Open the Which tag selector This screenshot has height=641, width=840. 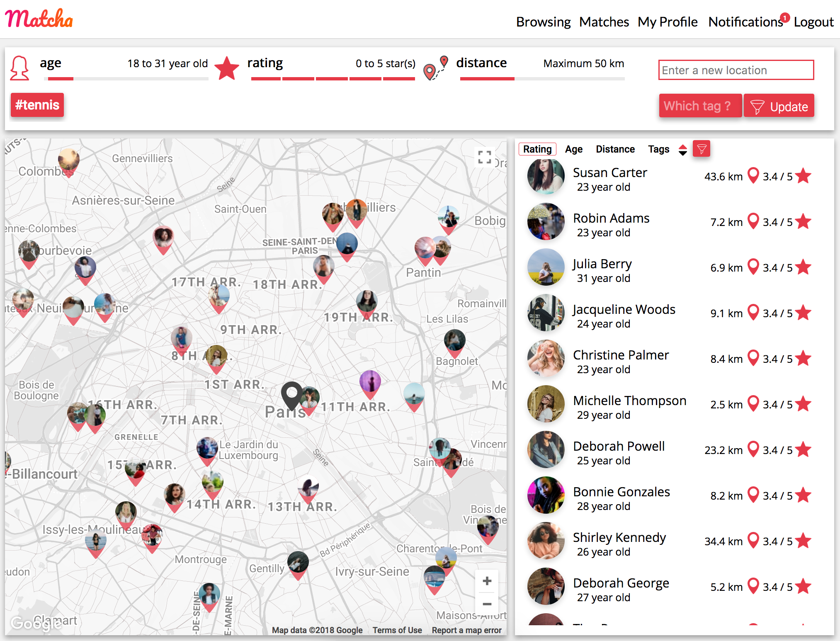tap(700, 106)
